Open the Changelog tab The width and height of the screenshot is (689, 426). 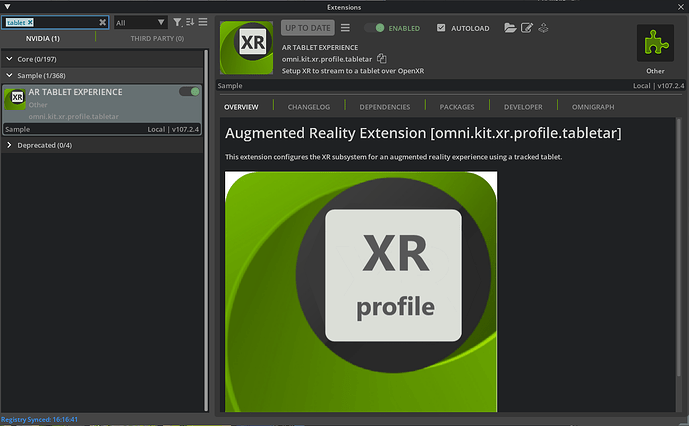309,107
